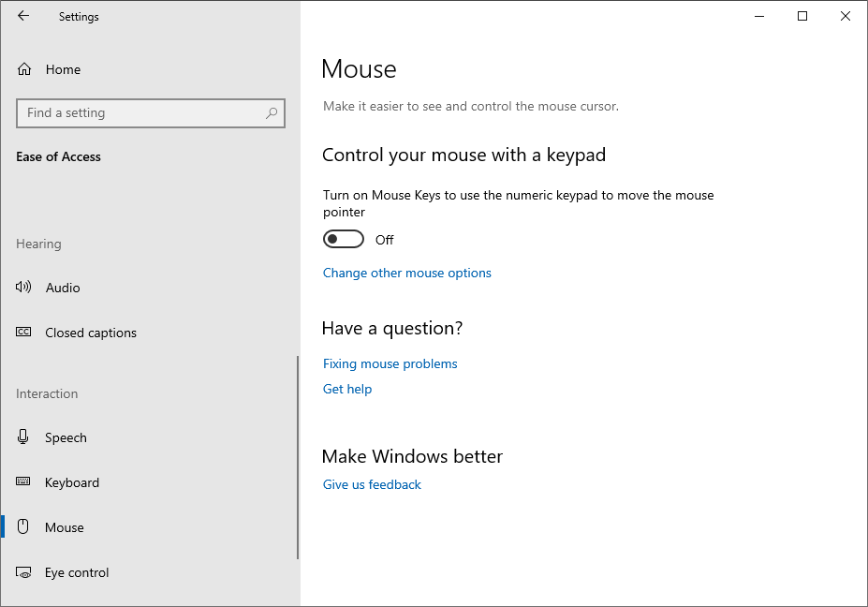This screenshot has height=607, width=868.
Task: Open Fixing mouse problems link
Action: (x=390, y=363)
